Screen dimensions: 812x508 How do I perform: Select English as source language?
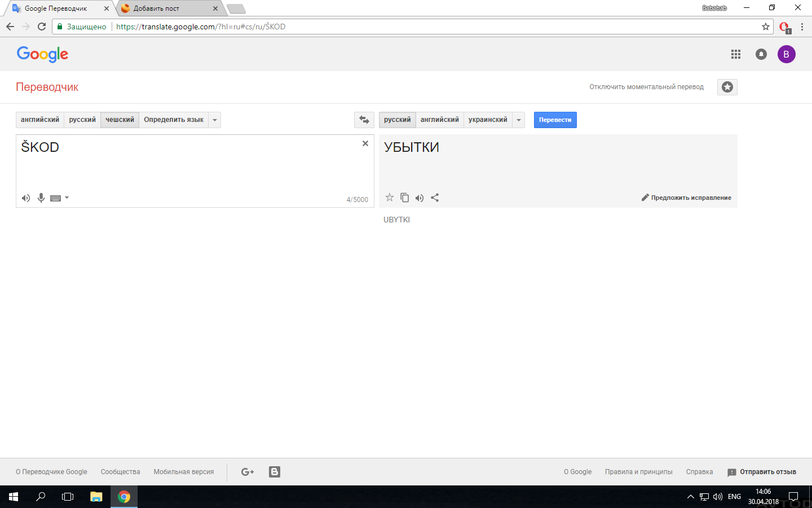tap(40, 120)
